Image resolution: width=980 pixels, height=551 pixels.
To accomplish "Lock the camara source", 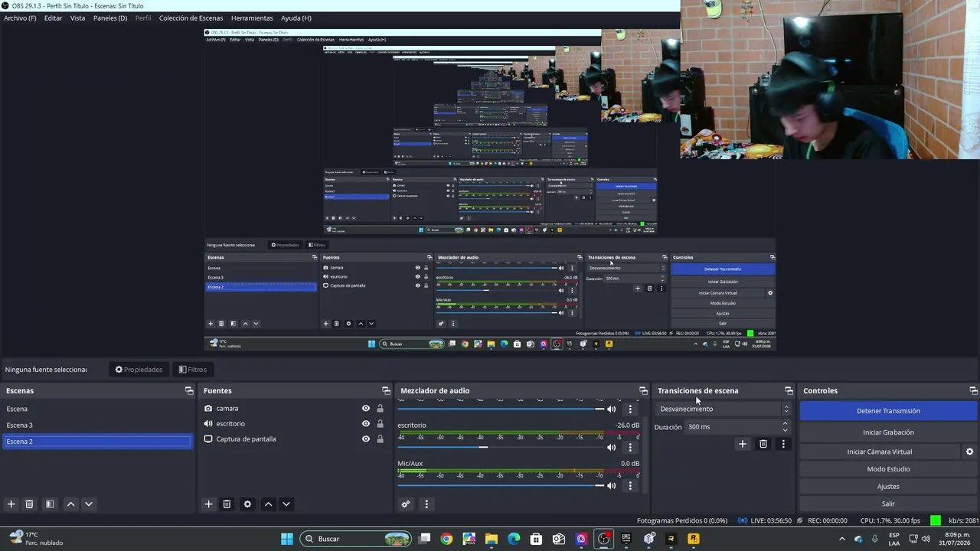I will pyautogui.click(x=380, y=409).
